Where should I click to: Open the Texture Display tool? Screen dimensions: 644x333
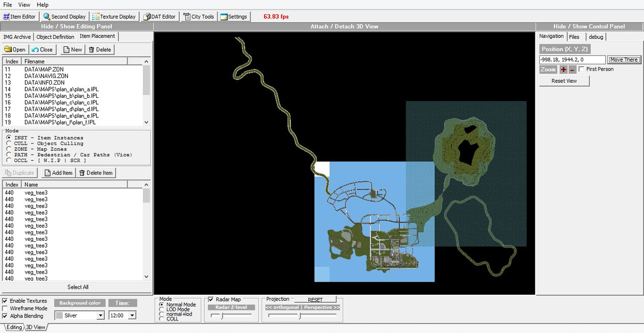114,16
